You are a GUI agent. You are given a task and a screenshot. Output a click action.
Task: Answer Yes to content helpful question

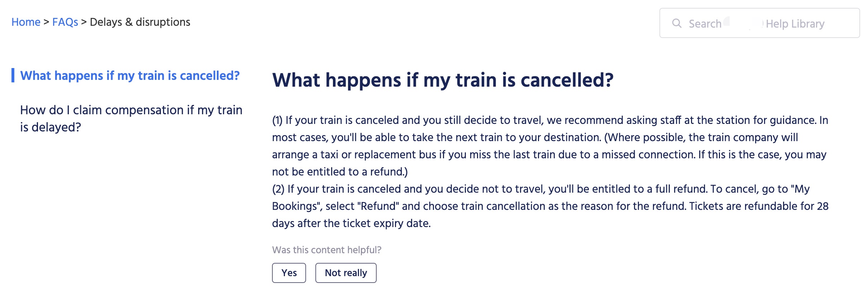click(x=289, y=273)
